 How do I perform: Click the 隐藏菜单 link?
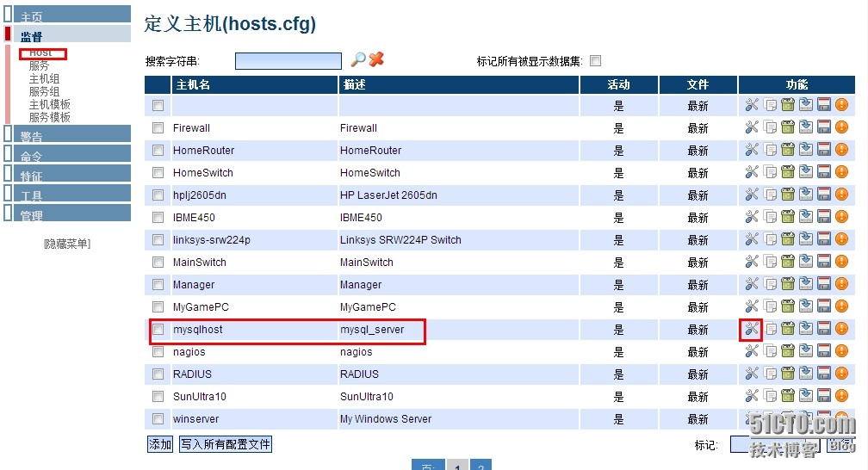tap(67, 244)
